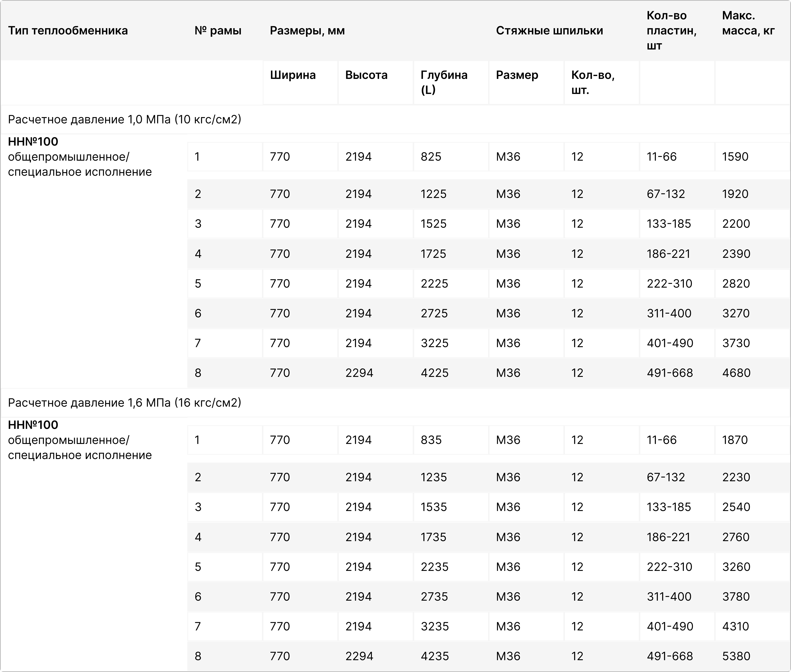Select the 'Размеры, мм' header cell

pos(307,30)
